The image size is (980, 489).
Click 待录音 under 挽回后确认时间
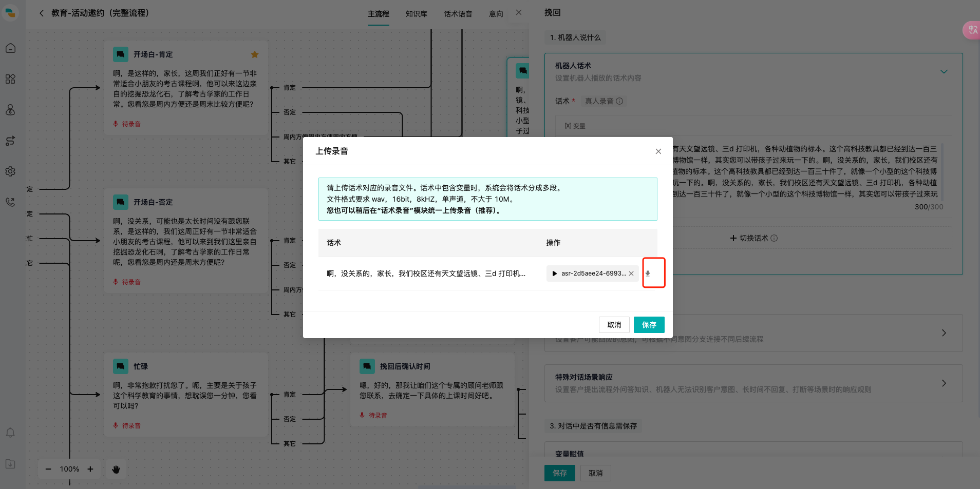[x=373, y=416]
